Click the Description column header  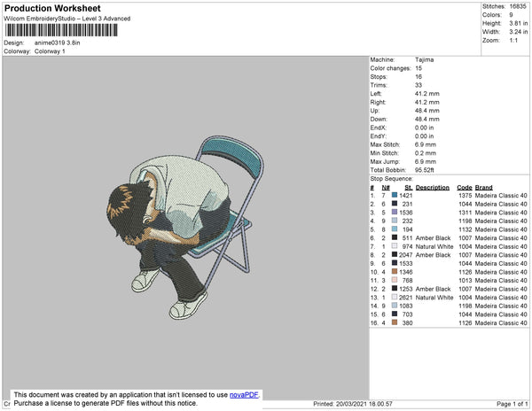coord(433,187)
